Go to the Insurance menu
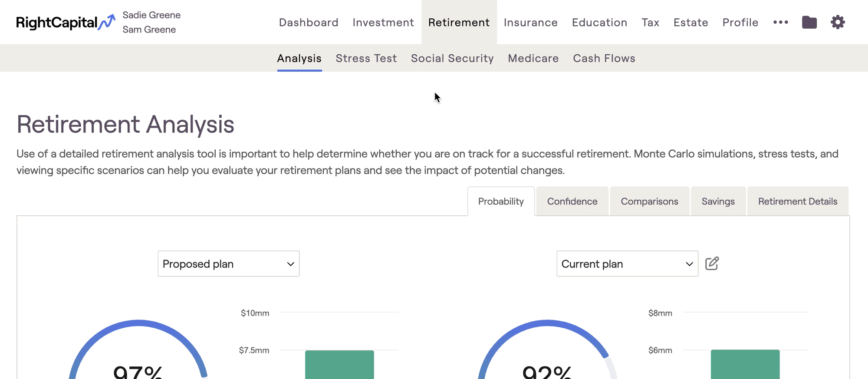 [531, 22]
